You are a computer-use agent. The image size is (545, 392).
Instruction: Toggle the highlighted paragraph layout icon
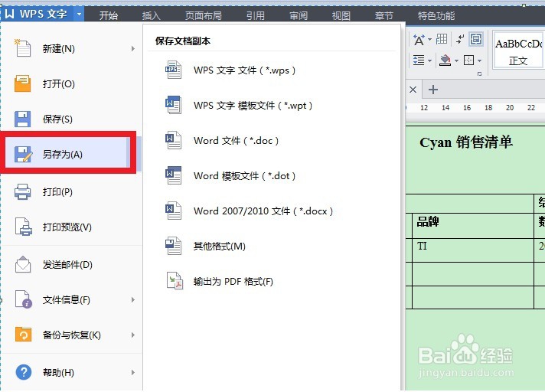(476, 39)
